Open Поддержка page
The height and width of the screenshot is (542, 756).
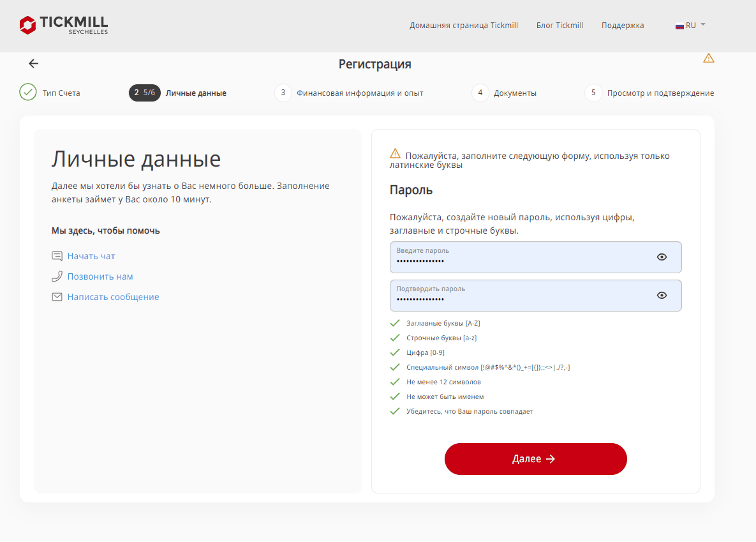pyautogui.click(x=623, y=25)
